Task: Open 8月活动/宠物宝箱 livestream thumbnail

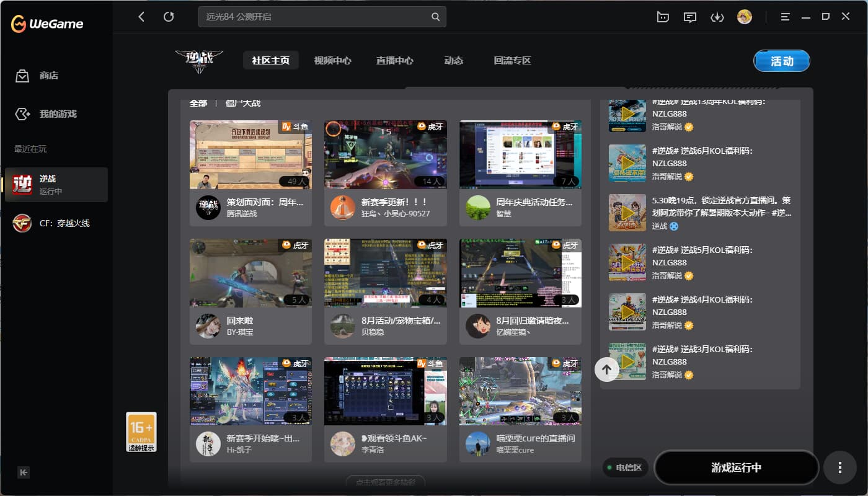Action: click(385, 273)
